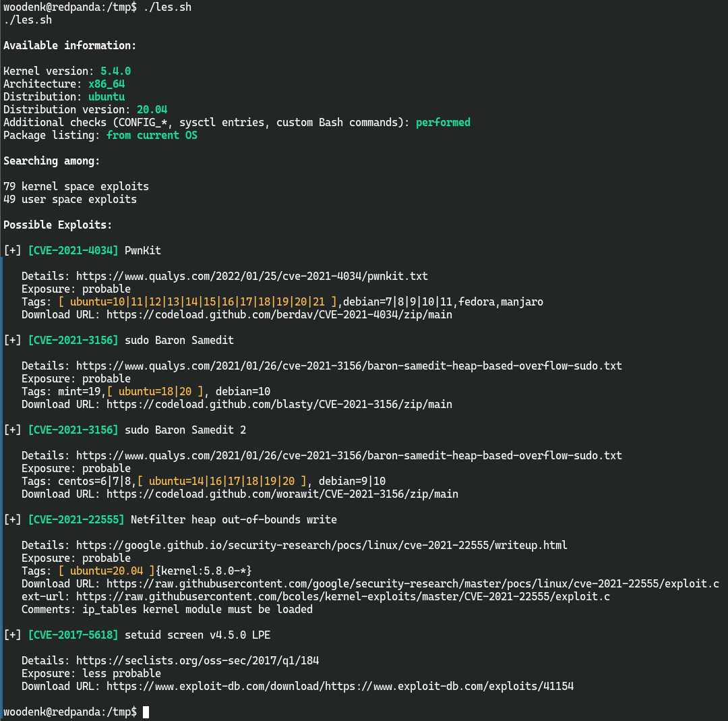Screen dimensions: 728x721
Task: Select the green "performed" status text
Action: point(443,123)
